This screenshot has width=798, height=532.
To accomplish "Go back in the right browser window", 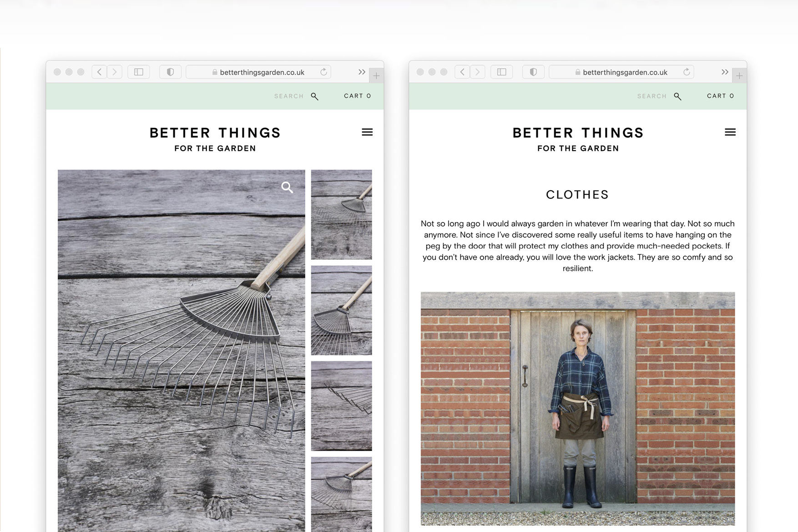I will pyautogui.click(x=462, y=72).
